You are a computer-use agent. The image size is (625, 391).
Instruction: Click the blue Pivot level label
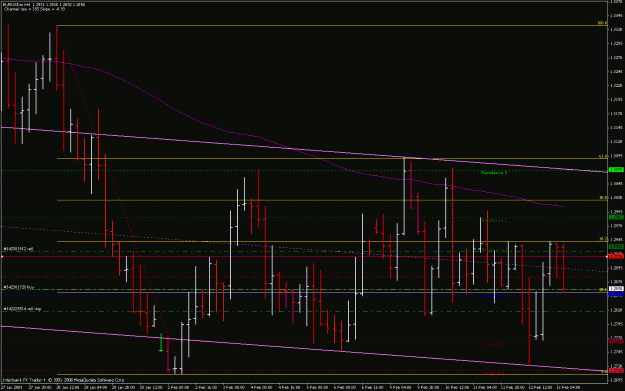tap(494, 297)
